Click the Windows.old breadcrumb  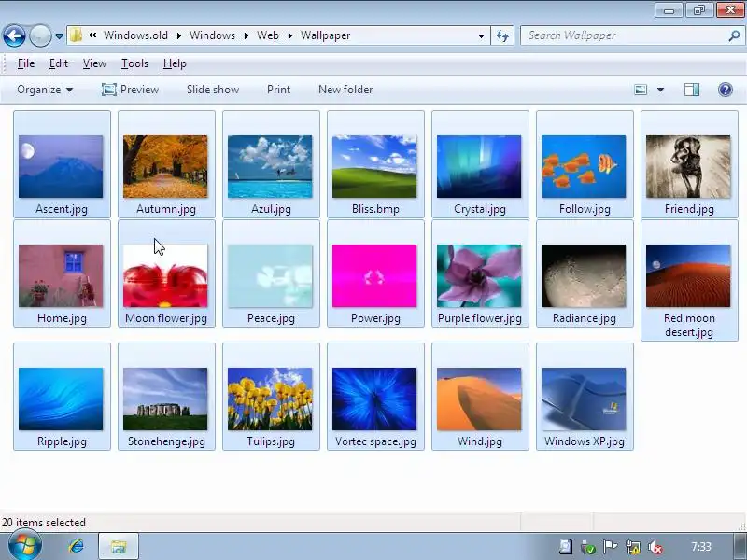point(135,35)
